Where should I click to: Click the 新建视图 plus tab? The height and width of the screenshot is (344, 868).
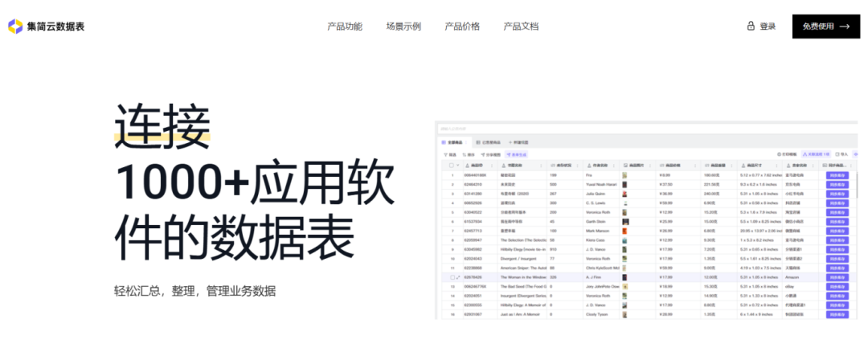coord(520,142)
